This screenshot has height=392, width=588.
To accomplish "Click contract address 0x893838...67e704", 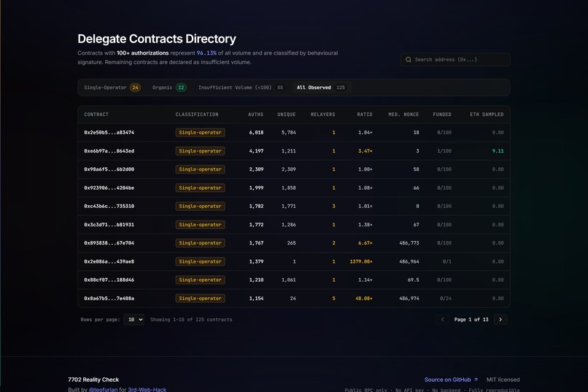I will (x=109, y=243).
